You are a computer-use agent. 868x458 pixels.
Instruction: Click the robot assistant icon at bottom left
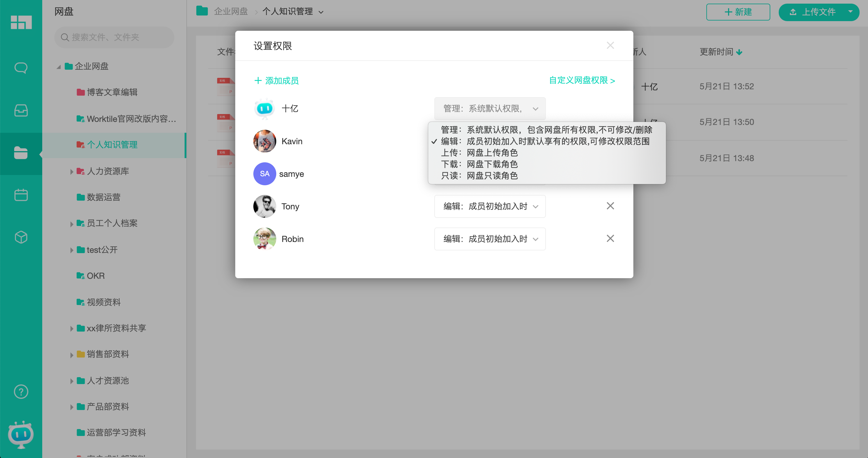[x=21, y=435]
